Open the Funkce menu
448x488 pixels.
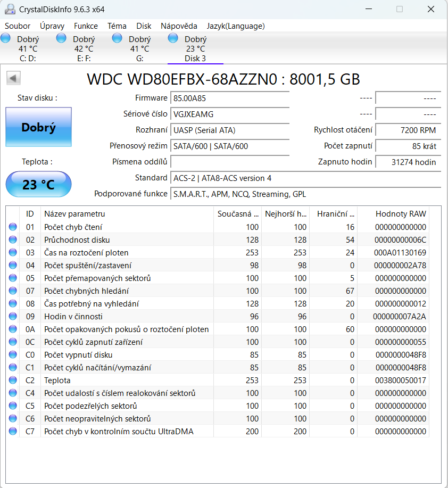86,26
